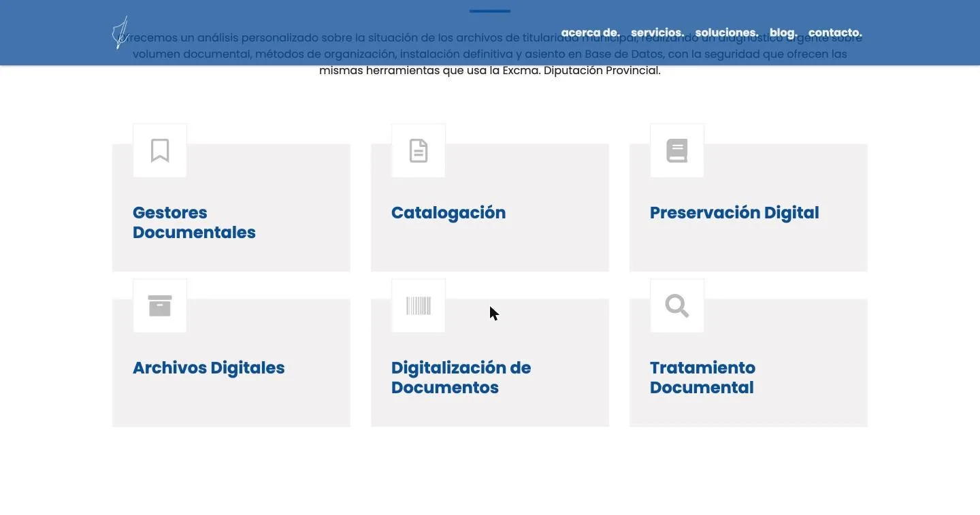Click the Archivos Digitales title
Viewport: 980px width, 515px height.
(x=209, y=368)
